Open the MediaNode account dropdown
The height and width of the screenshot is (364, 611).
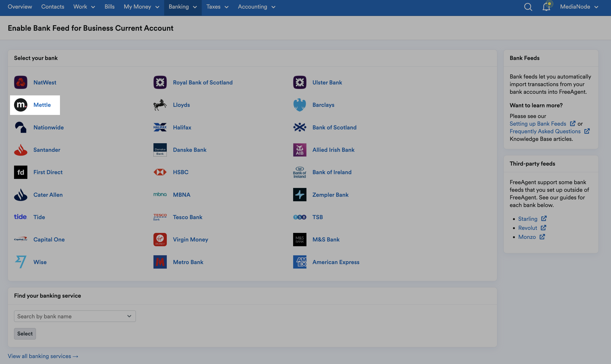(x=579, y=7)
